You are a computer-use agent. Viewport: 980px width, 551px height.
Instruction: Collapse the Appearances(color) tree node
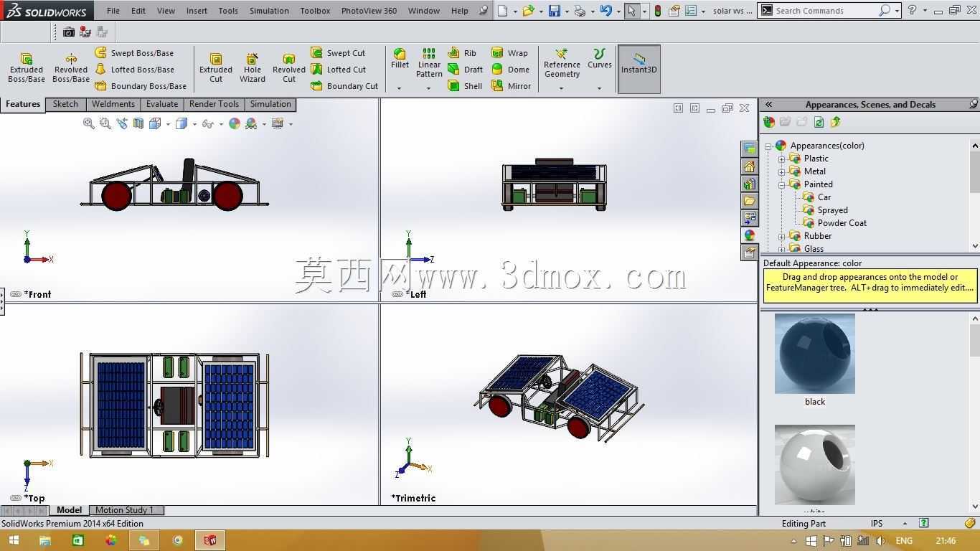pyautogui.click(x=768, y=146)
